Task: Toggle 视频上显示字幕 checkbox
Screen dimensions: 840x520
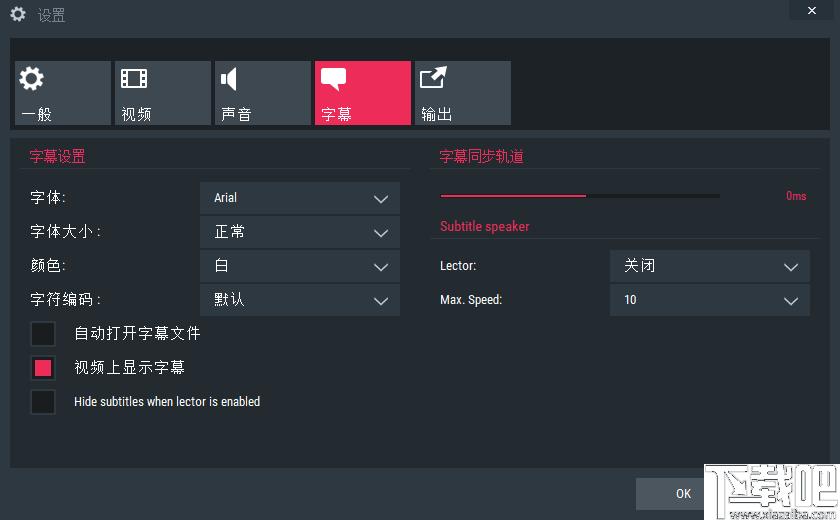Action: (43, 368)
